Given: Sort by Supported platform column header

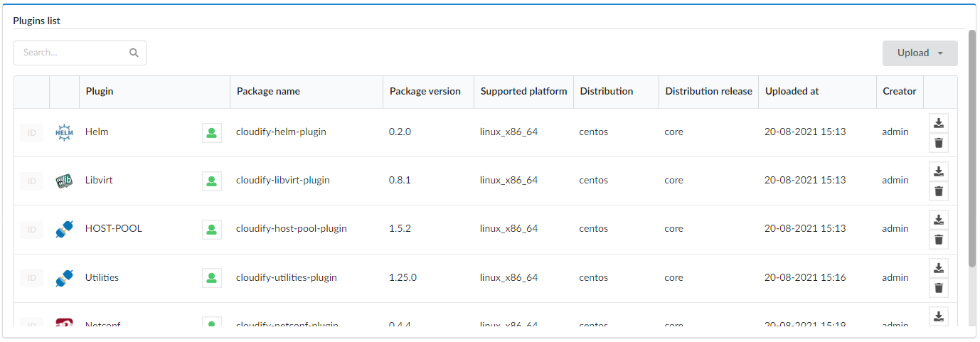Looking at the screenshot, I should [523, 92].
